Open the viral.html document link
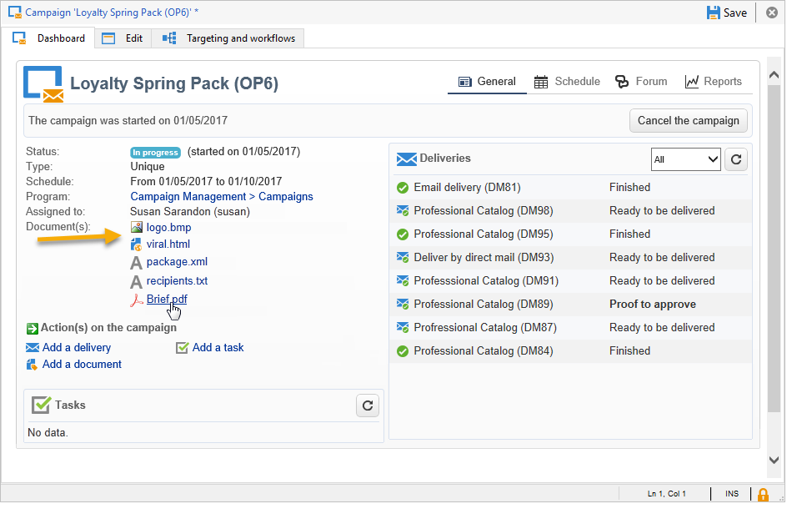This screenshot has width=812, height=529. tap(170, 245)
